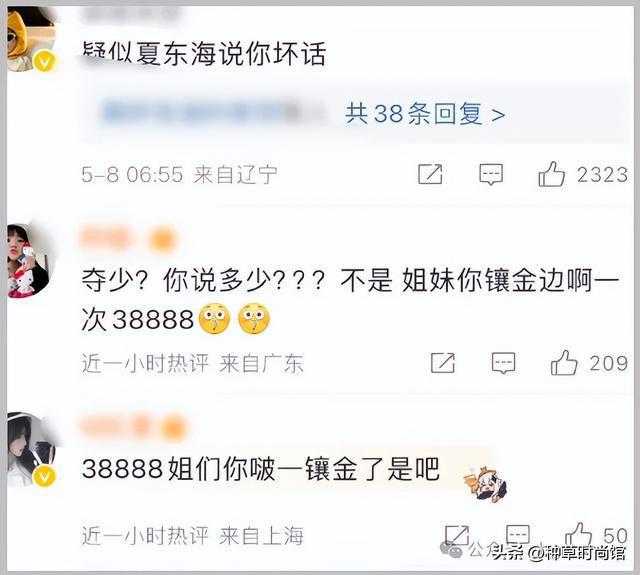Expand 共38条回复 replies link
Screen dimensions: 640x575
click(x=425, y=113)
